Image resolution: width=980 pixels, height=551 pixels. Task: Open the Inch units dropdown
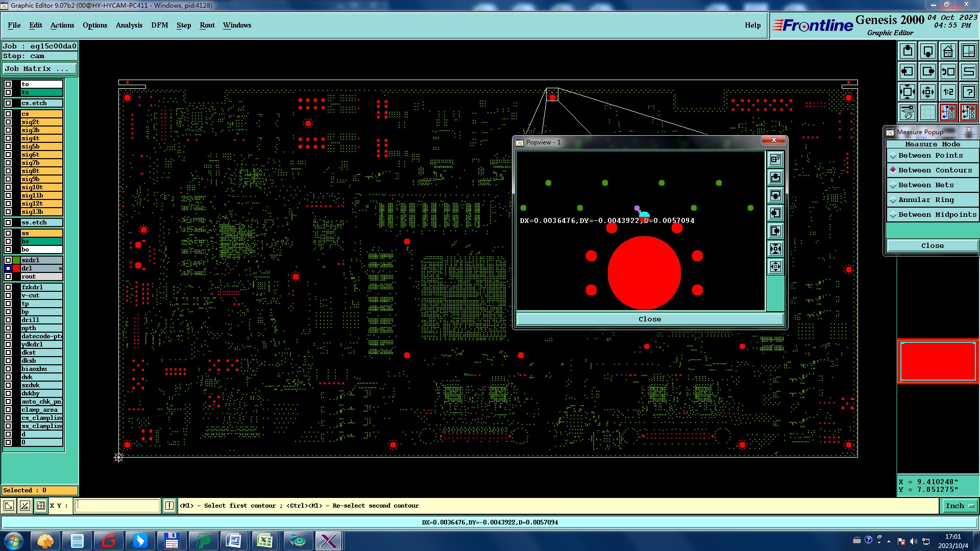(x=960, y=506)
